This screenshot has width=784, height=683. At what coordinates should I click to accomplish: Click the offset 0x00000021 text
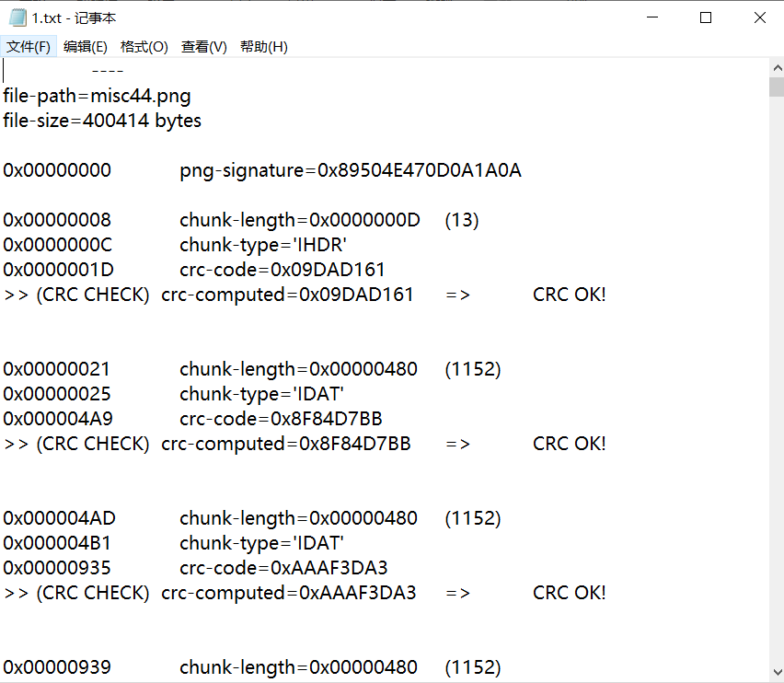57,368
